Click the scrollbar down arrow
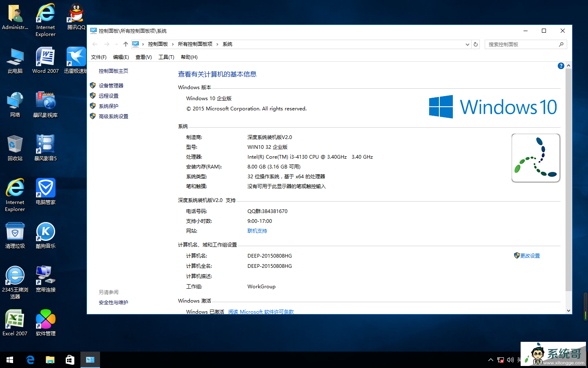 pyautogui.click(x=568, y=311)
